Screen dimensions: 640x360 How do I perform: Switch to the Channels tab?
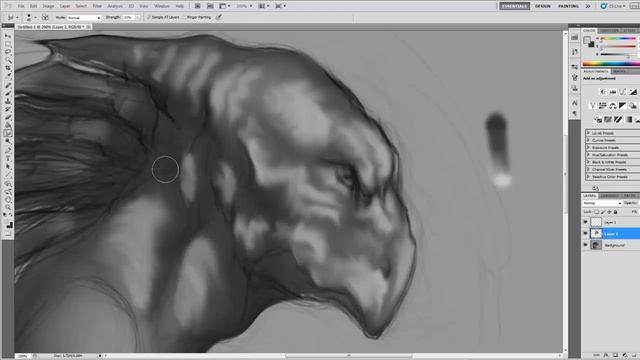[609, 196]
